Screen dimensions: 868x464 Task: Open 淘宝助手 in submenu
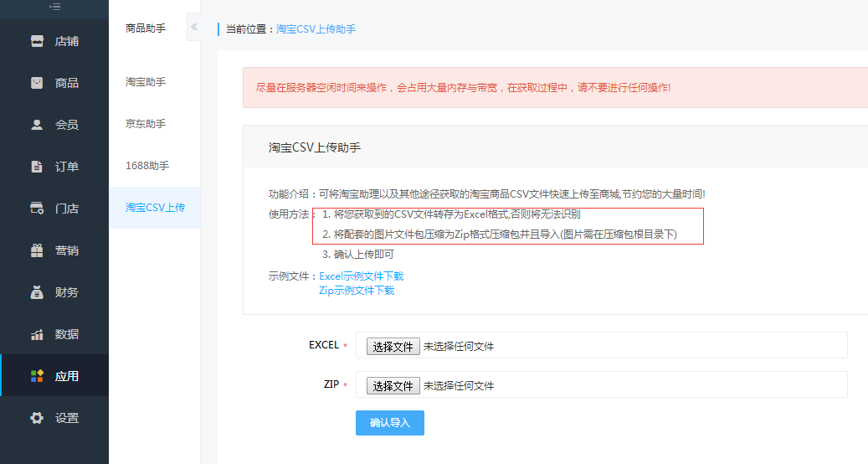click(x=145, y=82)
